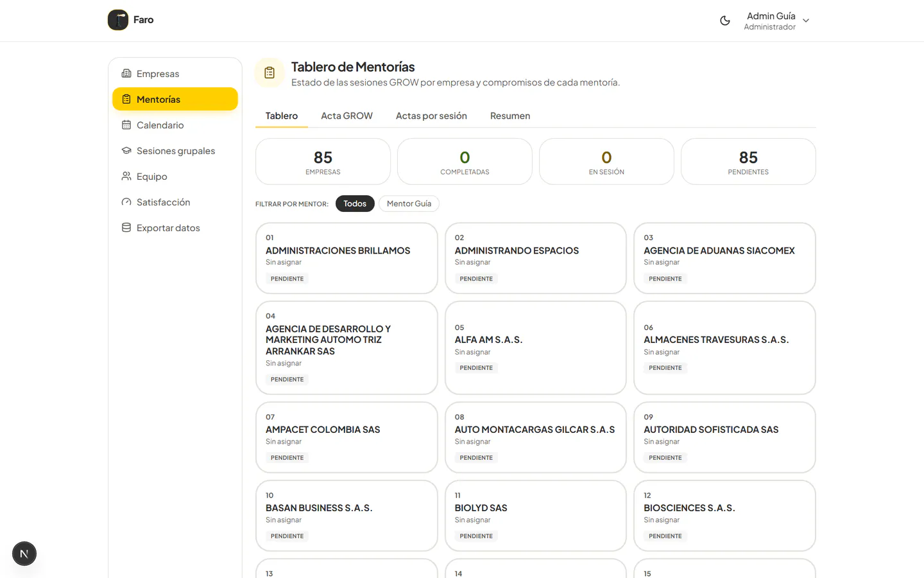Open the ALFA AM S.A.S. card
Image resolution: width=924 pixels, height=578 pixels.
click(536, 347)
